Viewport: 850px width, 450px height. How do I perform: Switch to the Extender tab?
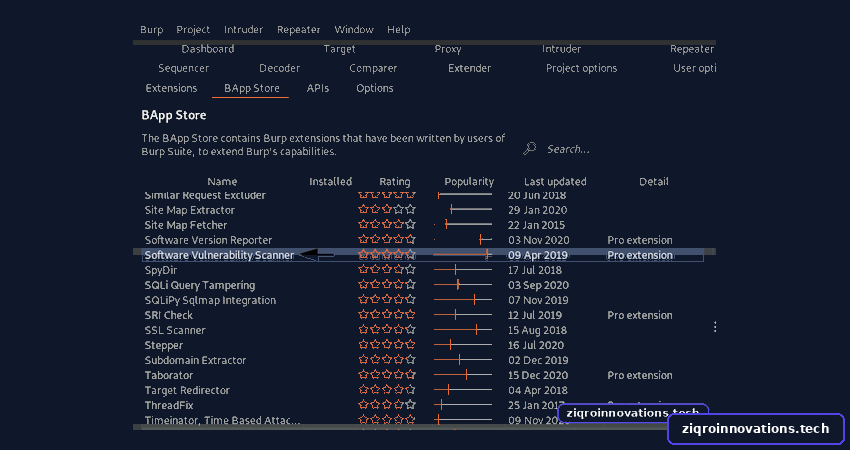coord(469,68)
